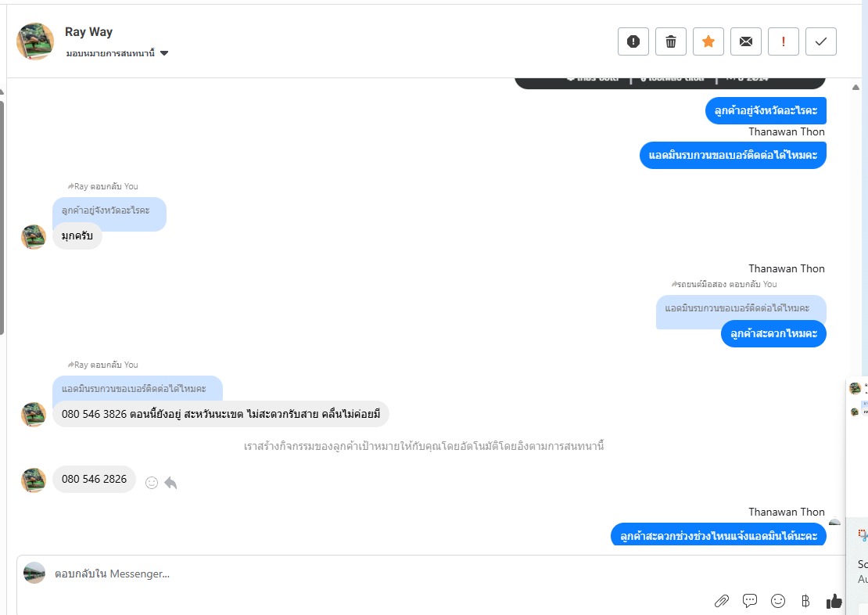Open Ray Way profile picture in header
Viewport: 868px width, 615px height.
(35, 41)
